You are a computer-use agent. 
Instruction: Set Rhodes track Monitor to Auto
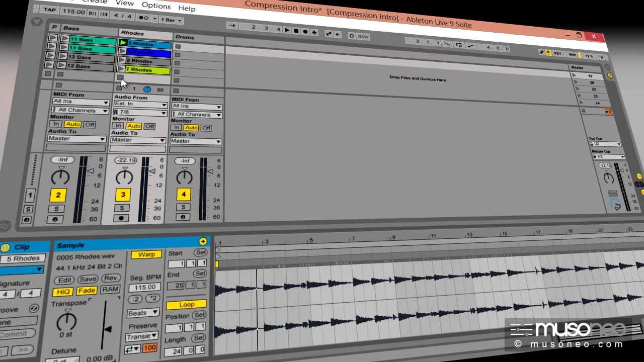[133, 126]
